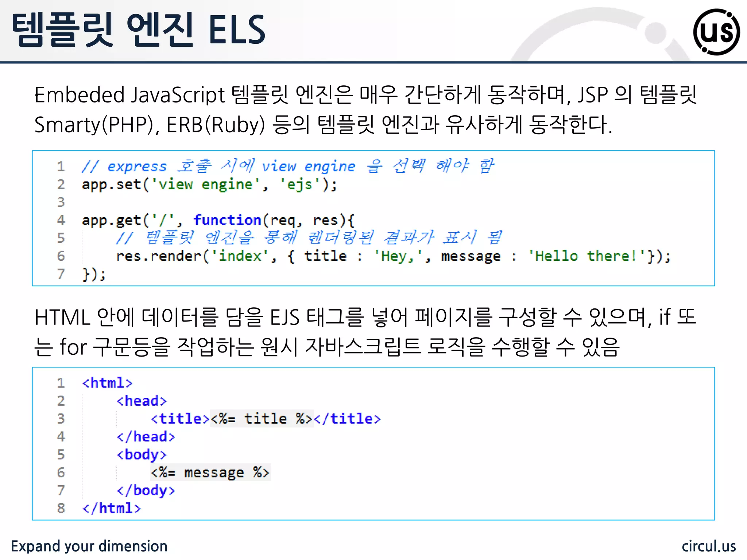Click the 'ejs' string in app.set line
747x560 pixels.
point(299,184)
